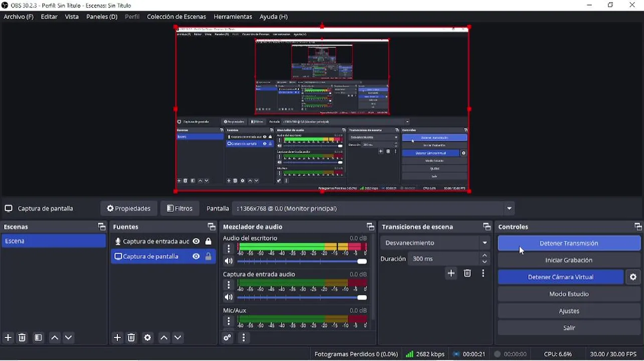Screen dimensions: 644x361
Task: Add a new scene with plus icon
Action: 8,338
